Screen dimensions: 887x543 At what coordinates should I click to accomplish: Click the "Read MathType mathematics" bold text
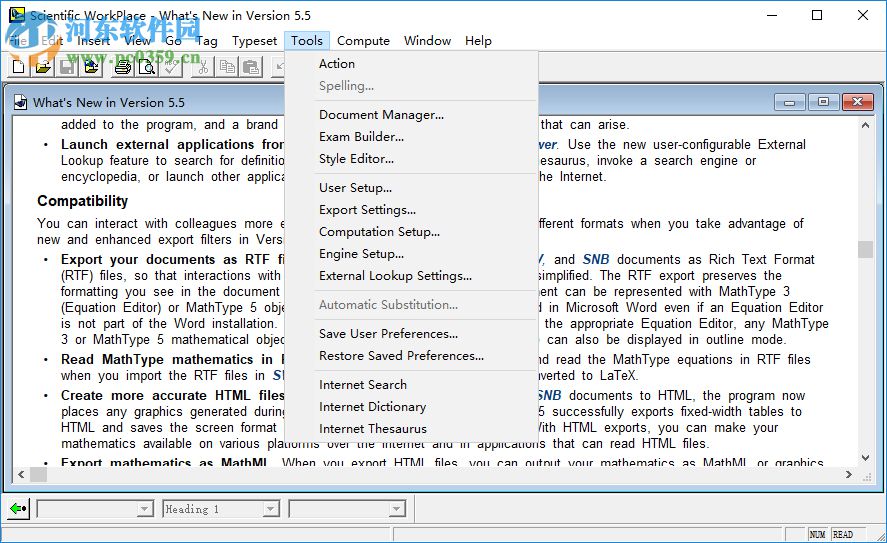(167, 360)
